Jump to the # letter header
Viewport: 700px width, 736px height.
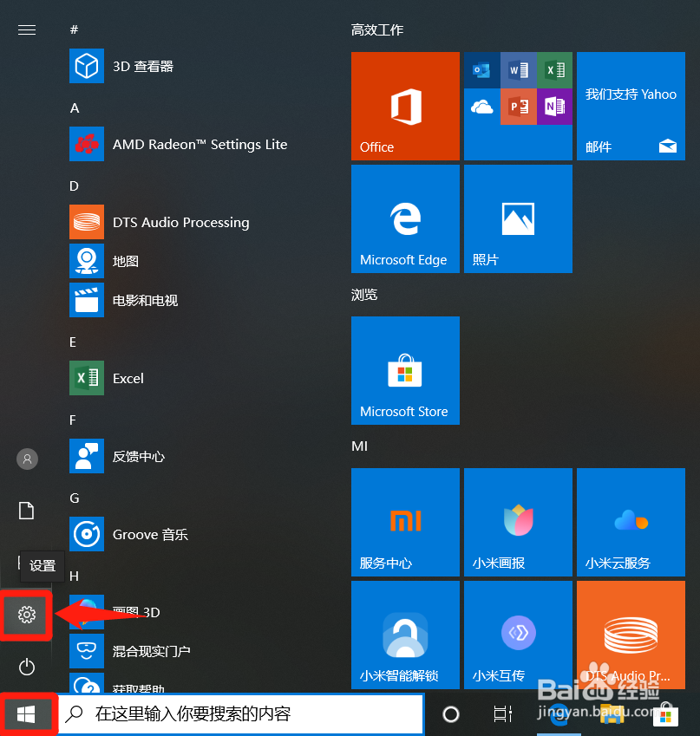[74, 29]
